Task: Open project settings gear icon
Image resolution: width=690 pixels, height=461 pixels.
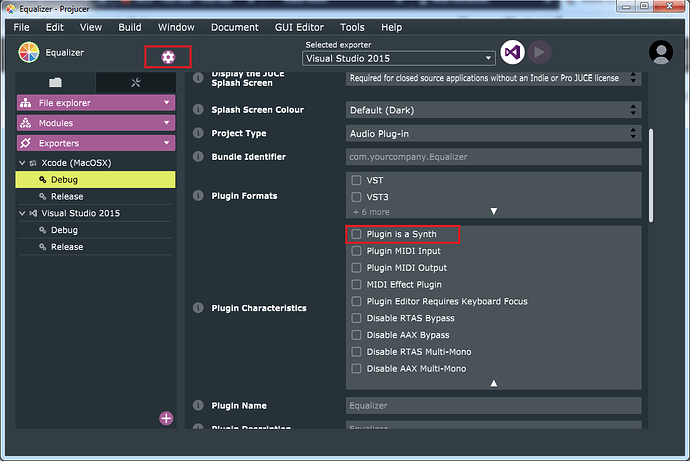Action: click(x=168, y=57)
